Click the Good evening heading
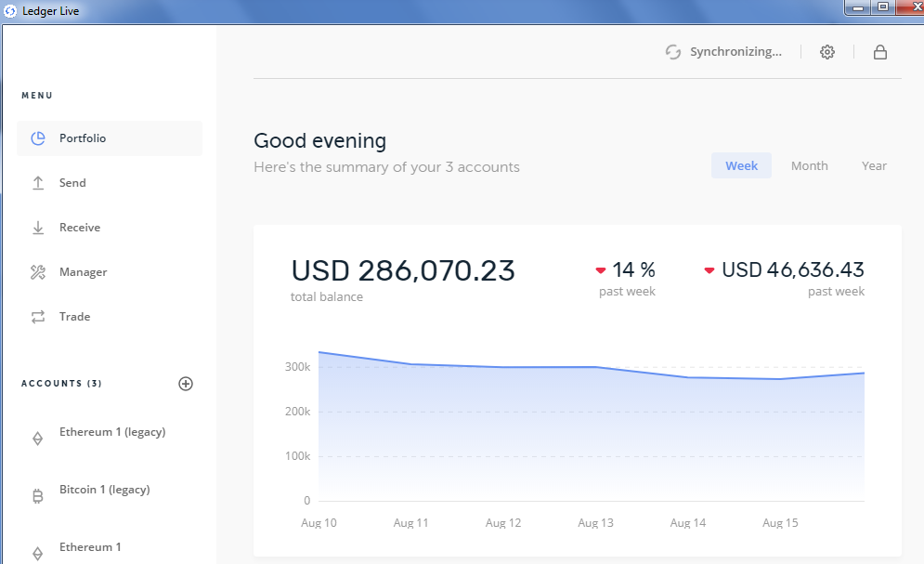Image resolution: width=924 pixels, height=564 pixels. coord(320,141)
